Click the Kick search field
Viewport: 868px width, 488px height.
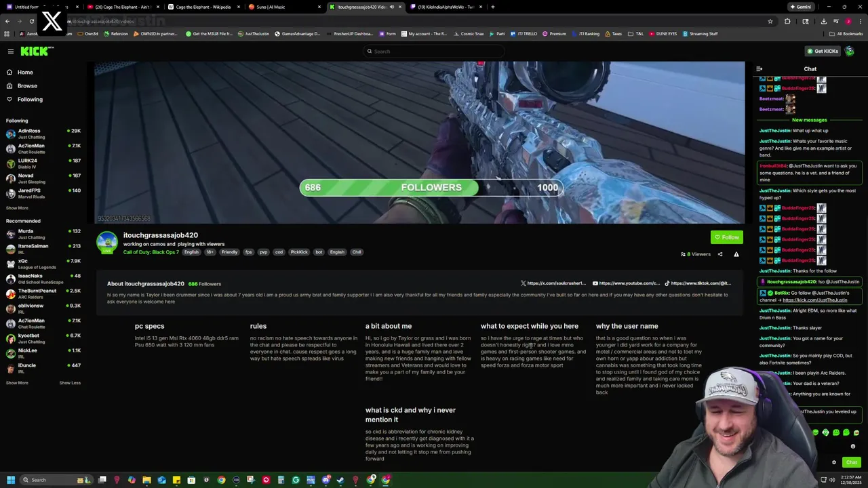point(434,52)
